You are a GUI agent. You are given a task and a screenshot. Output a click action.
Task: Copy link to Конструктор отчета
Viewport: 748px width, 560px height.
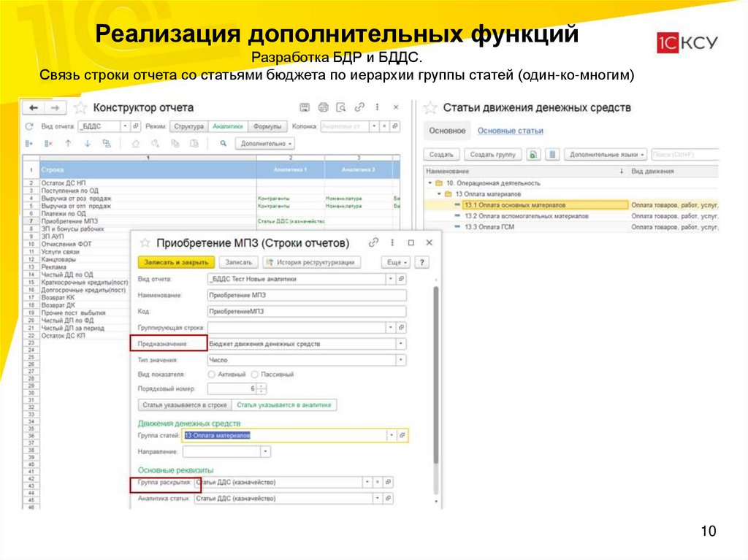(359, 107)
